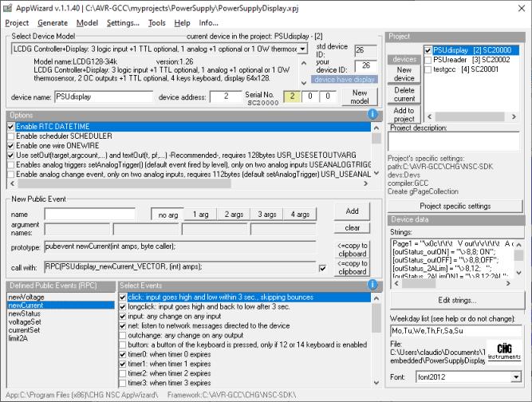Click the Options info icon

click(x=372, y=114)
